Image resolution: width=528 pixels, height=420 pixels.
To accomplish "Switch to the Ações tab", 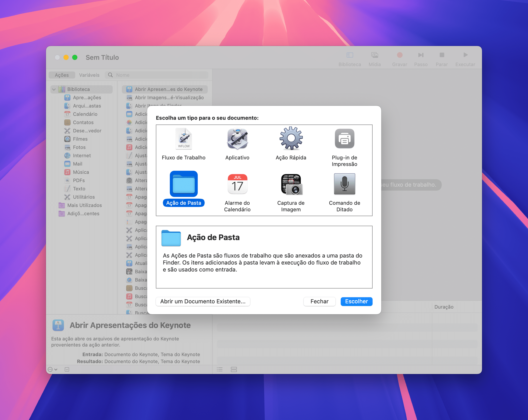I will point(62,75).
